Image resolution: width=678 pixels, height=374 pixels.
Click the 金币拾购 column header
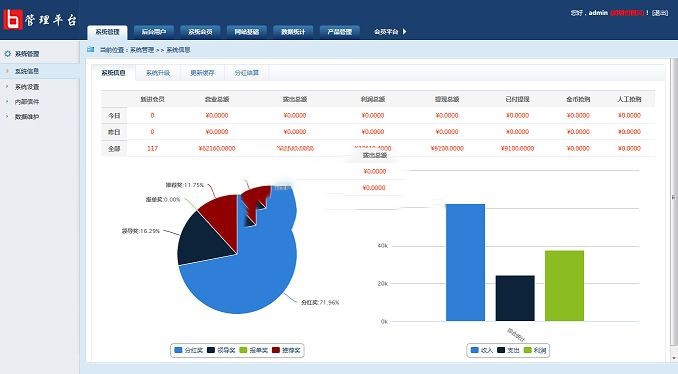tap(578, 99)
